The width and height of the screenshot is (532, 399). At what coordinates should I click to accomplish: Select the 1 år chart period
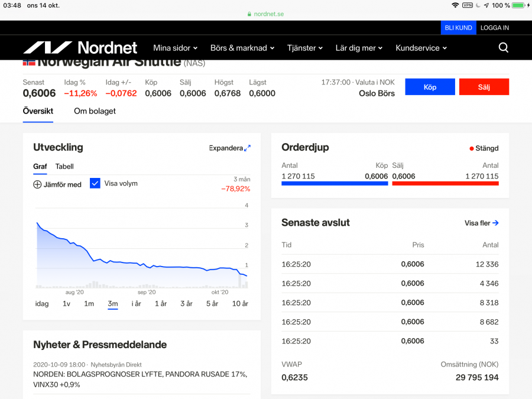[161, 304]
